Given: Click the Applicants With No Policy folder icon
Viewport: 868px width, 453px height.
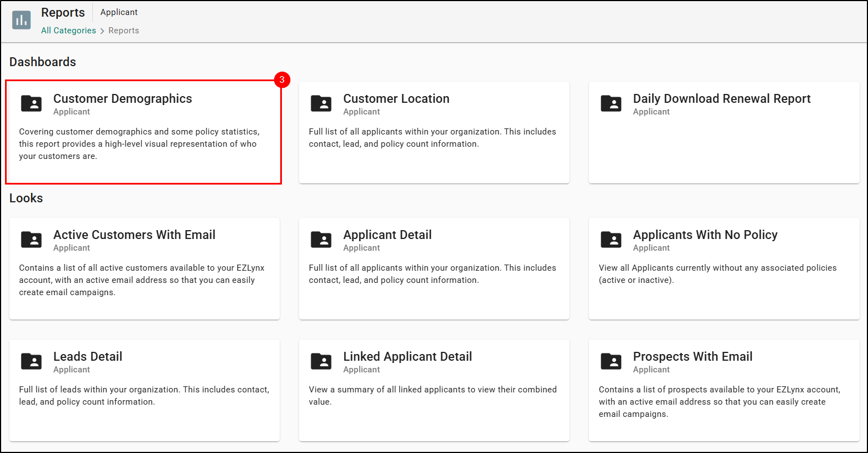Looking at the screenshot, I should [x=611, y=240].
